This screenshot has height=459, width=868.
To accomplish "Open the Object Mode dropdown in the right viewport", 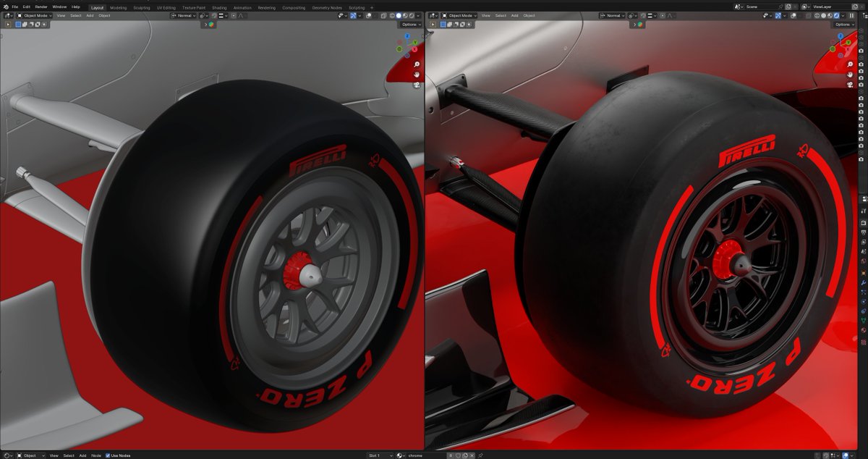I will [x=459, y=15].
